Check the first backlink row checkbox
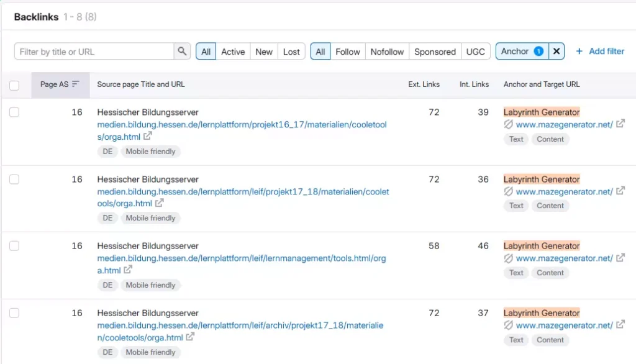The image size is (636, 364). point(14,112)
